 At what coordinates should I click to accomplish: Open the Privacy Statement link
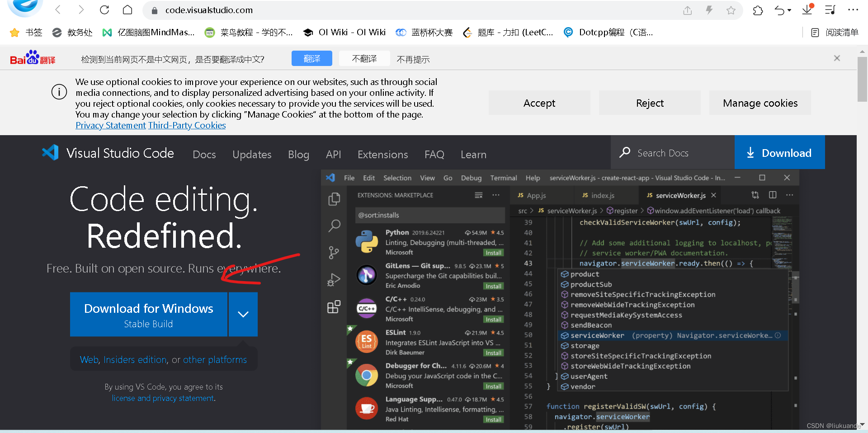point(111,125)
